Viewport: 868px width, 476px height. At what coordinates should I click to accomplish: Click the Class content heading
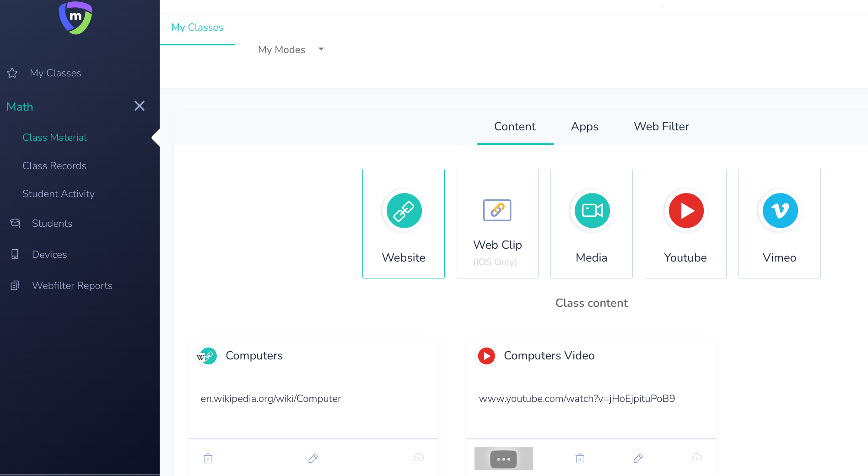click(592, 303)
